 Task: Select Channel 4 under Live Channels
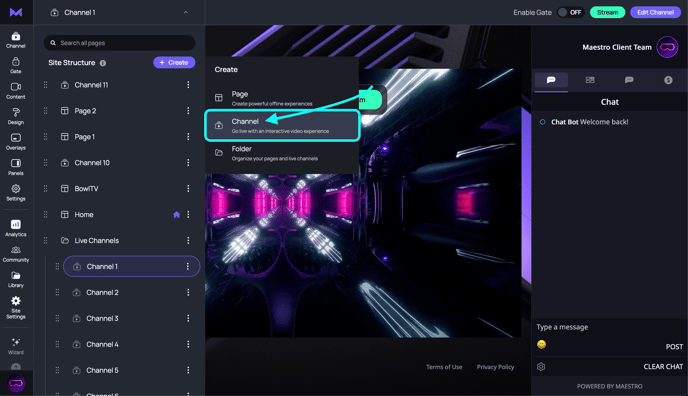click(x=102, y=344)
